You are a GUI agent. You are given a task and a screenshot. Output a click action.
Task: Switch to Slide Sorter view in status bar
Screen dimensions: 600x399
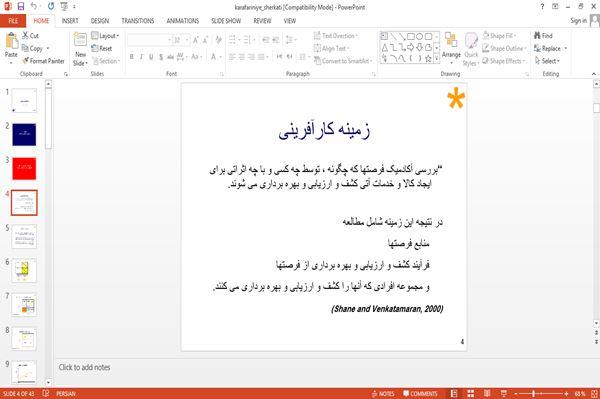tap(470, 393)
